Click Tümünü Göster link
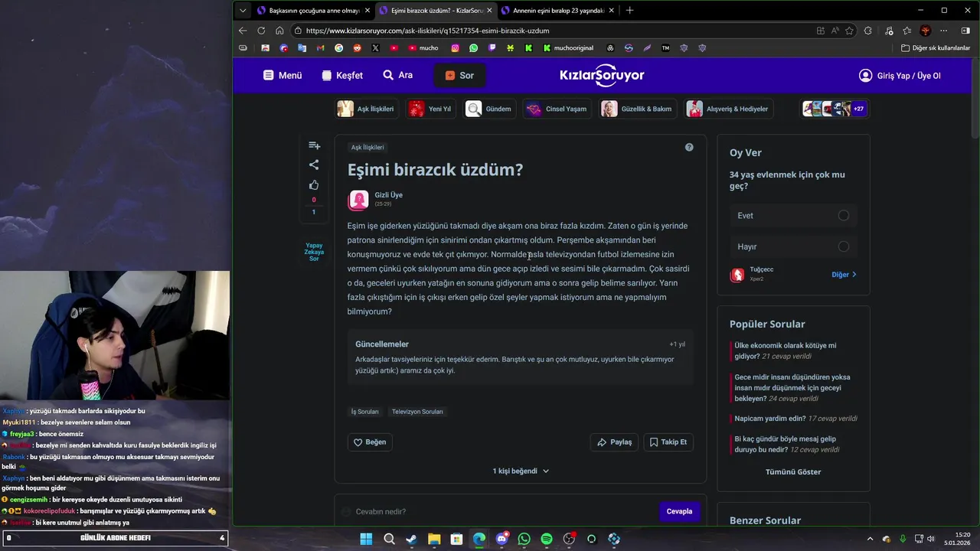 pyautogui.click(x=793, y=471)
